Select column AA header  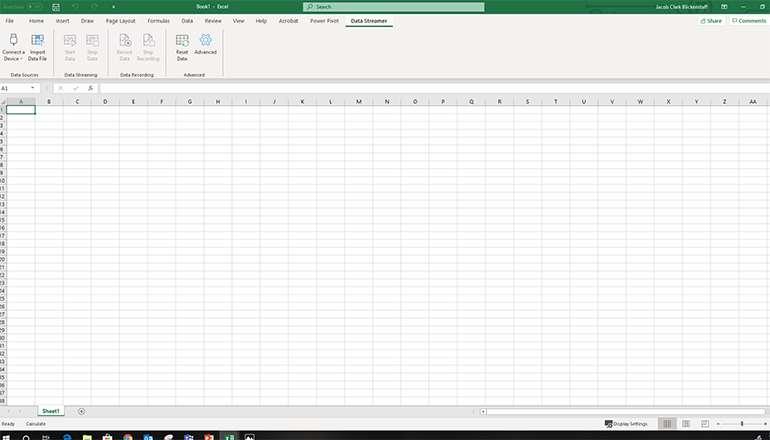point(753,101)
